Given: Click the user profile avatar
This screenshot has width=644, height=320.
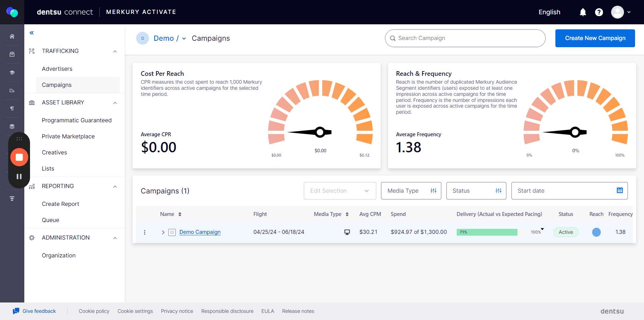Looking at the screenshot, I should pyautogui.click(x=618, y=12).
